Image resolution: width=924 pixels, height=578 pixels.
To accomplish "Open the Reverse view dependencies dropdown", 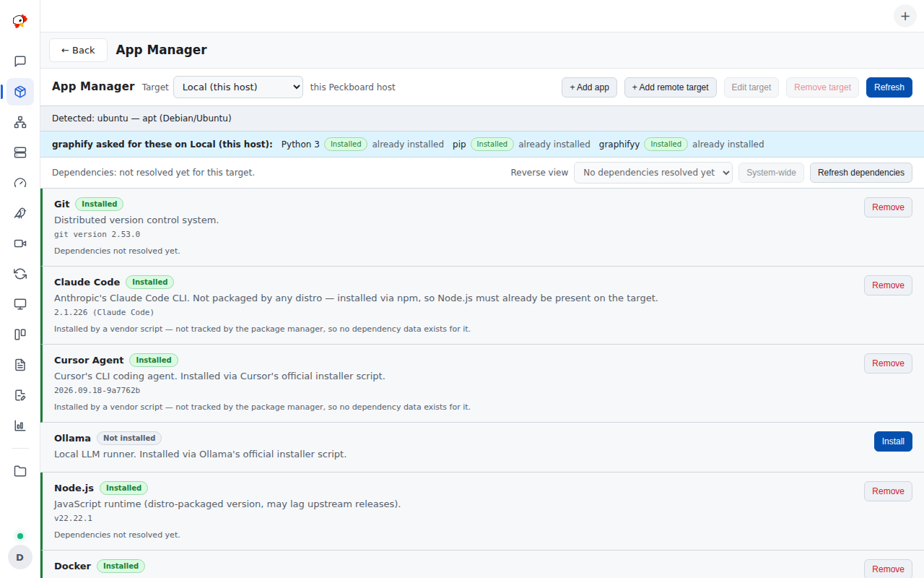I will 653,173.
